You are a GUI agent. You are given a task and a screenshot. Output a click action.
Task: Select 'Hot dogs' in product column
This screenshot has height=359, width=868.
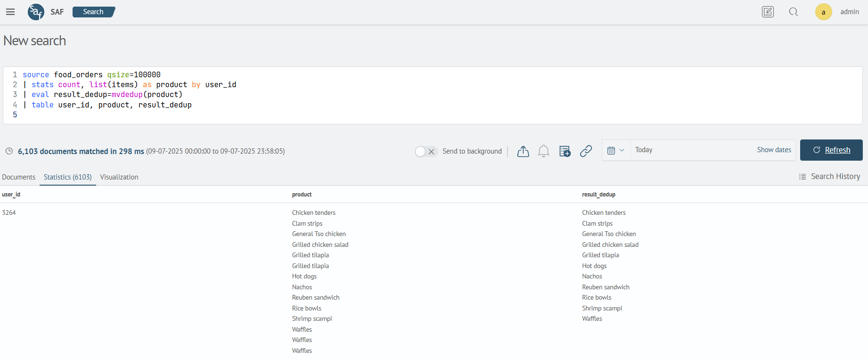[304, 277]
